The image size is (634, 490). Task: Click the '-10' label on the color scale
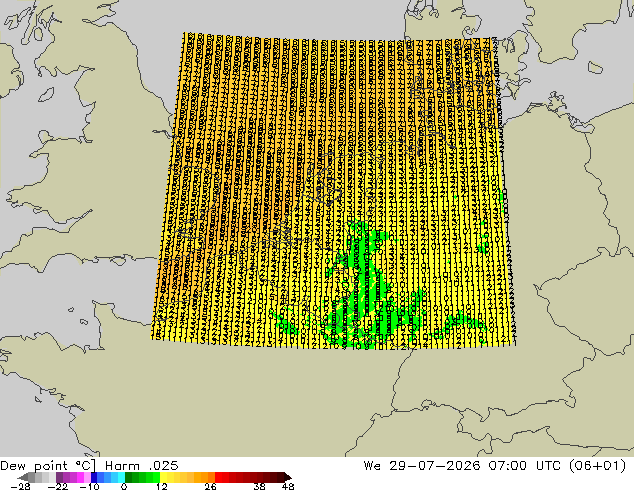(89, 486)
